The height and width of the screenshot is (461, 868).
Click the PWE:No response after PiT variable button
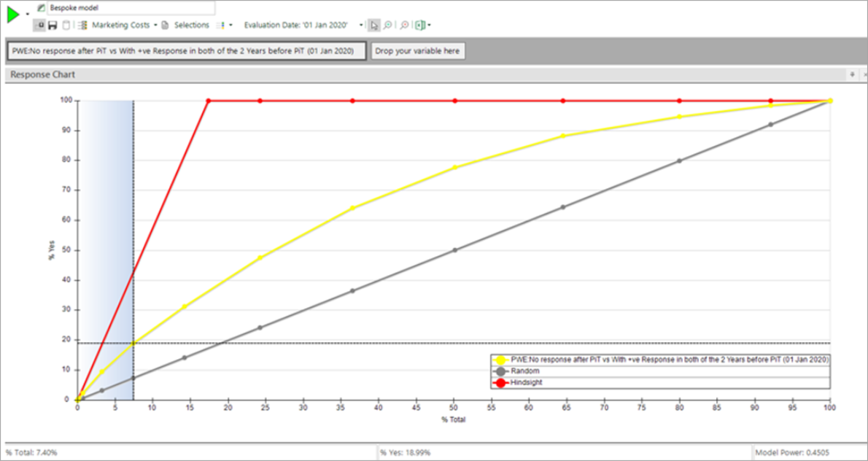186,51
